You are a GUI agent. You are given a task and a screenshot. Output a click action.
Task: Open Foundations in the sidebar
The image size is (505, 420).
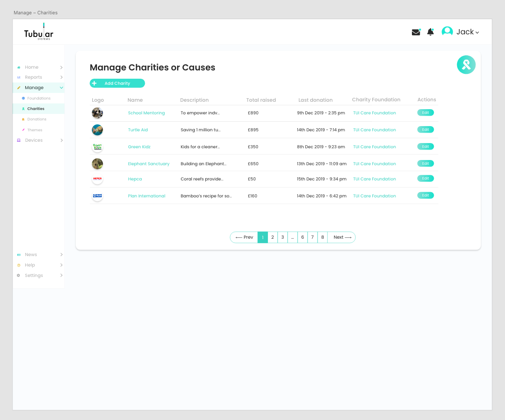[39, 98]
